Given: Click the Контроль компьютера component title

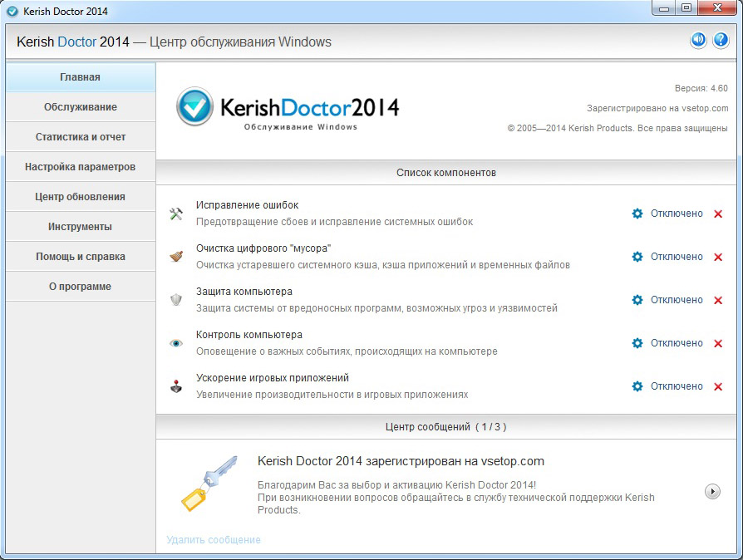Looking at the screenshot, I should (249, 335).
